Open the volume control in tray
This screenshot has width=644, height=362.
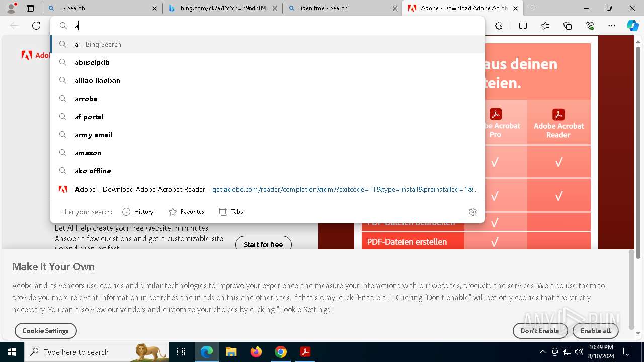point(579,352)
